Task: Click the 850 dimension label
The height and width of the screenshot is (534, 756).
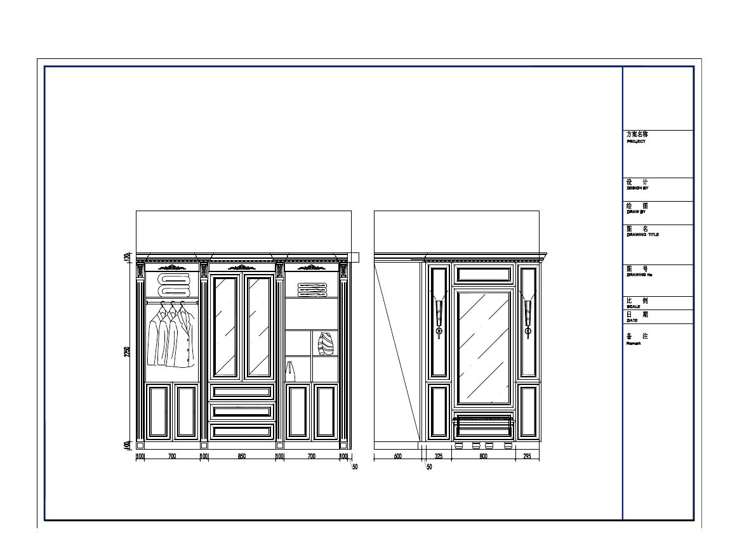Action: pyautogui.click(x=242, y=456)
